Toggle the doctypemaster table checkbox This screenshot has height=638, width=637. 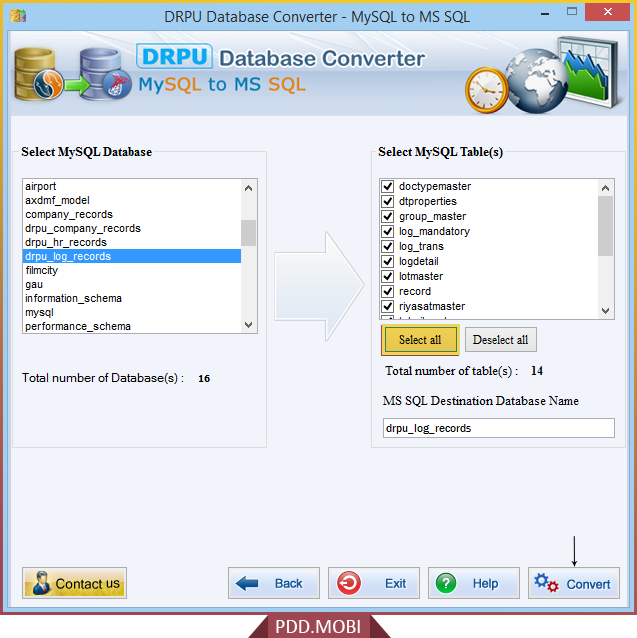[x=388, y=186]
